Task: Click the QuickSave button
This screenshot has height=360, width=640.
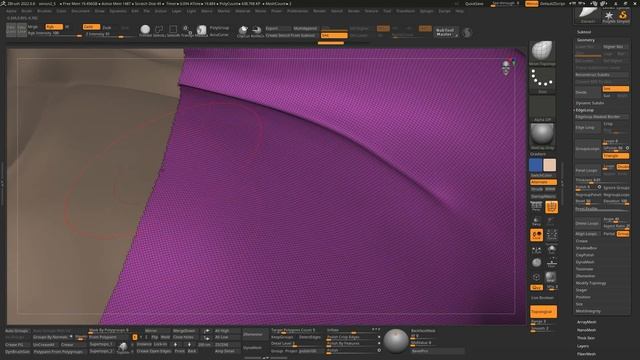Action: (474, 4)
